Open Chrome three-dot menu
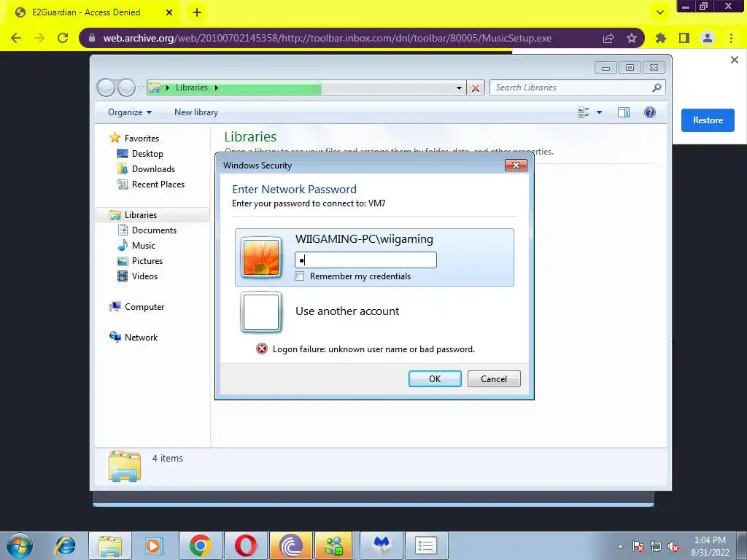 (x=731, y=38)
